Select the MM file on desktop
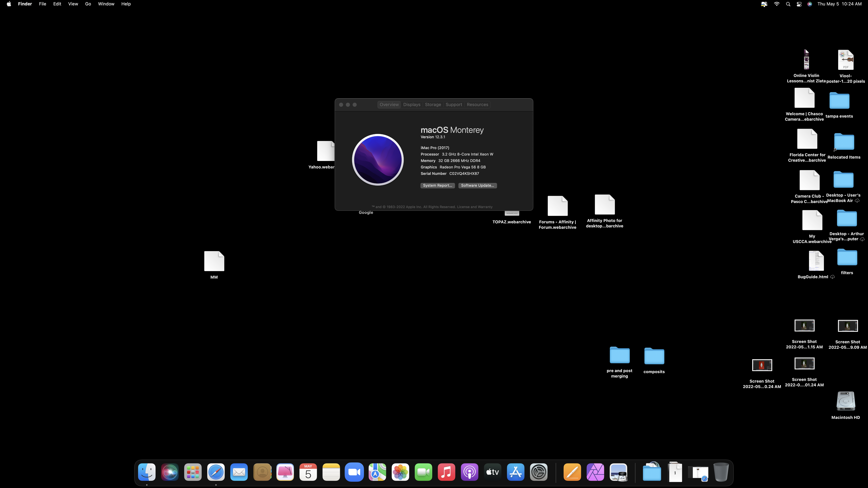Screen dimensions: 868x488 pyautogui.click(x=214, y=261)
